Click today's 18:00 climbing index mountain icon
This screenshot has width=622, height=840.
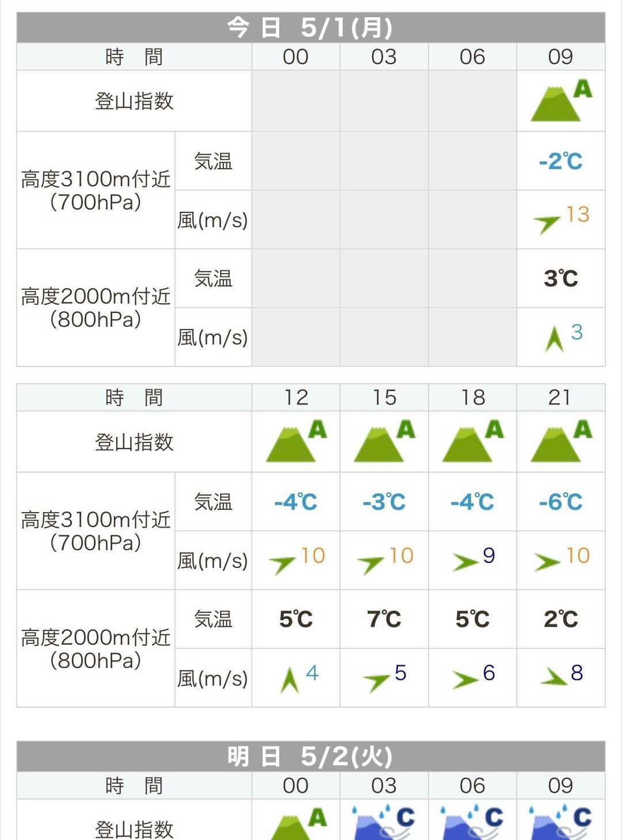pyautogui.click(x=472, y=442)
